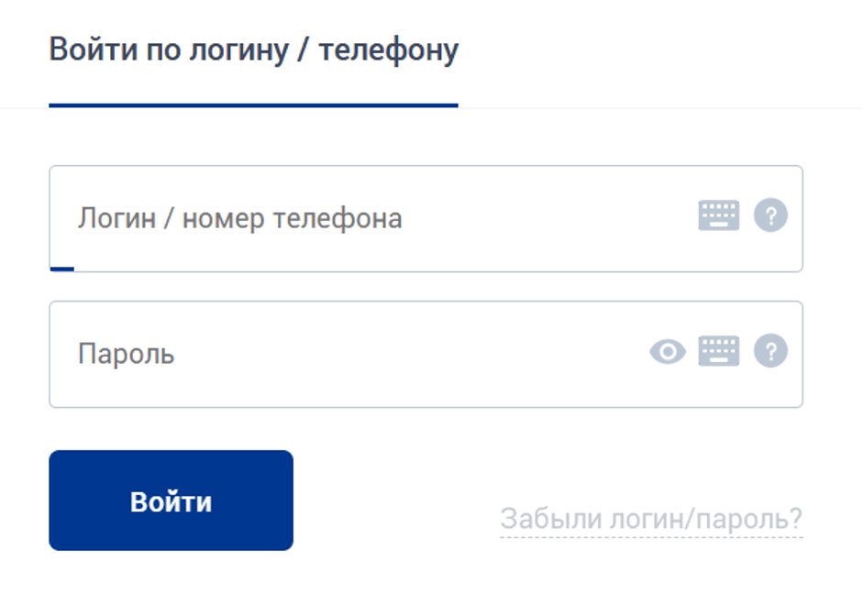This screenshot has width=863, height=616.
Task: Focus the 'Логин / номер телефона' input field
Action: pyautogui.click(x=275, y=216)
